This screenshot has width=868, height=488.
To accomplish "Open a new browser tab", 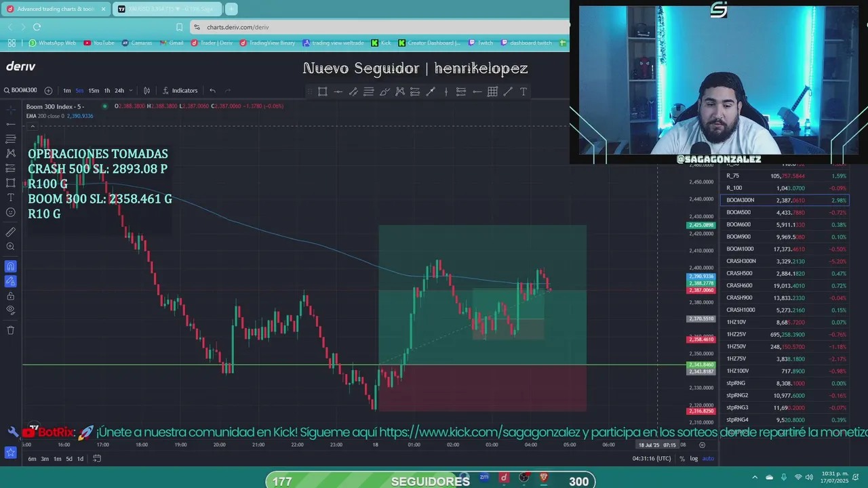I will pyautogui.click(x=231, y=9).
